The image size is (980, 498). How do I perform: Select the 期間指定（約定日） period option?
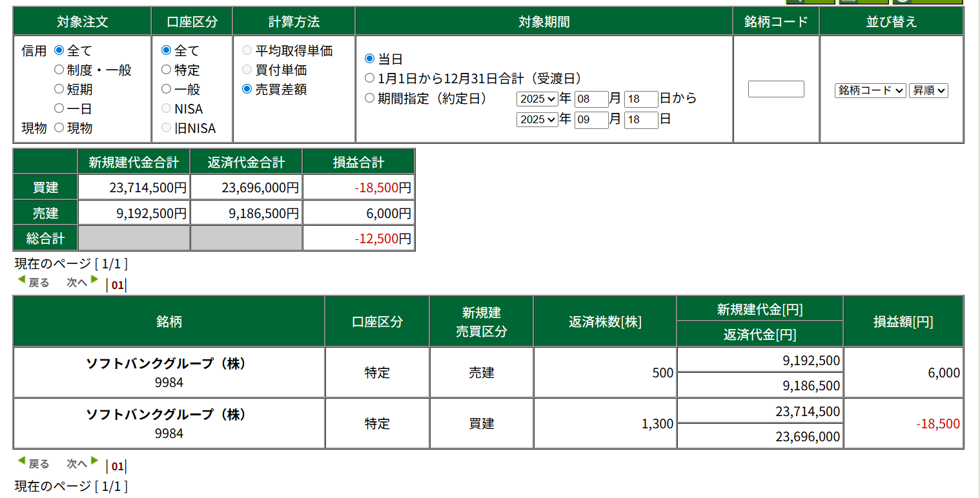(x=370, y=99)
